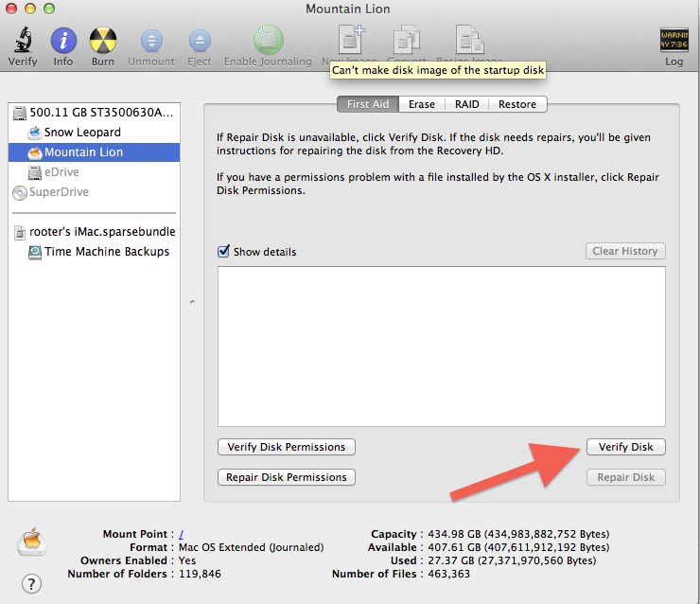Select the 500.11 GB ST3500630A disk
This screenshot has width=700, height=604.
[x=94, y=113]
